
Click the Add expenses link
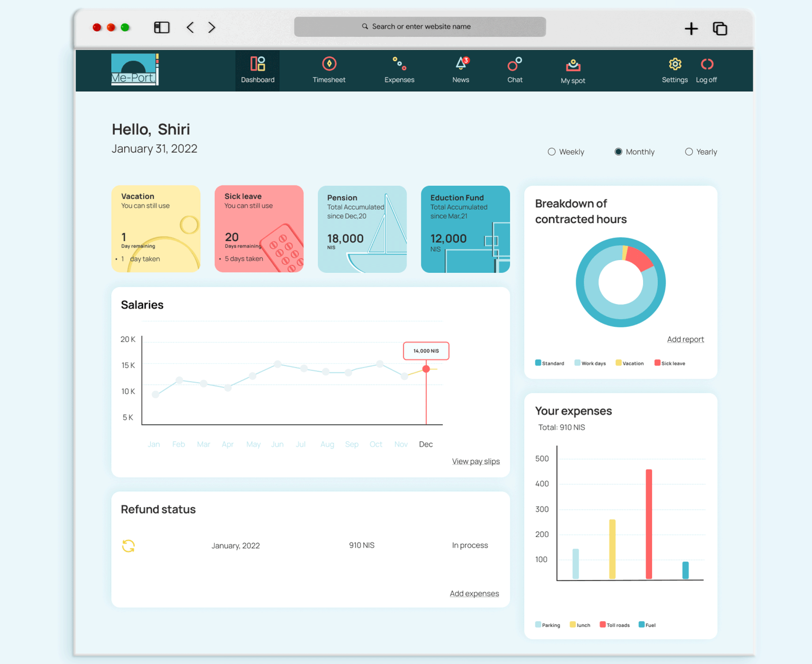click(474, 593)
